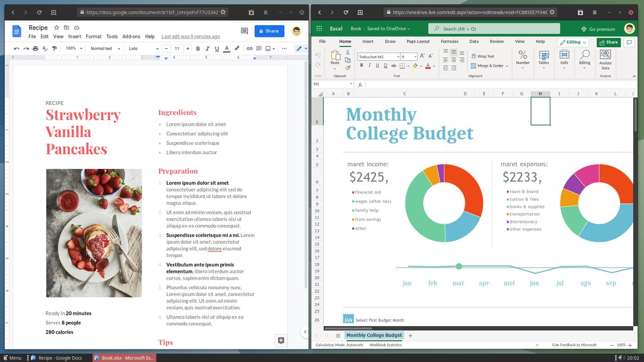Screen dimensions: 644x362
Task: Add a comment via the Docs toolbar
Action: pos(258,48)
